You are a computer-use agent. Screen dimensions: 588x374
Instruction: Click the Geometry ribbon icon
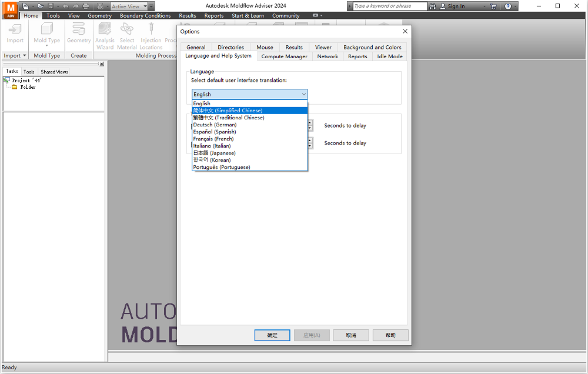79,29
